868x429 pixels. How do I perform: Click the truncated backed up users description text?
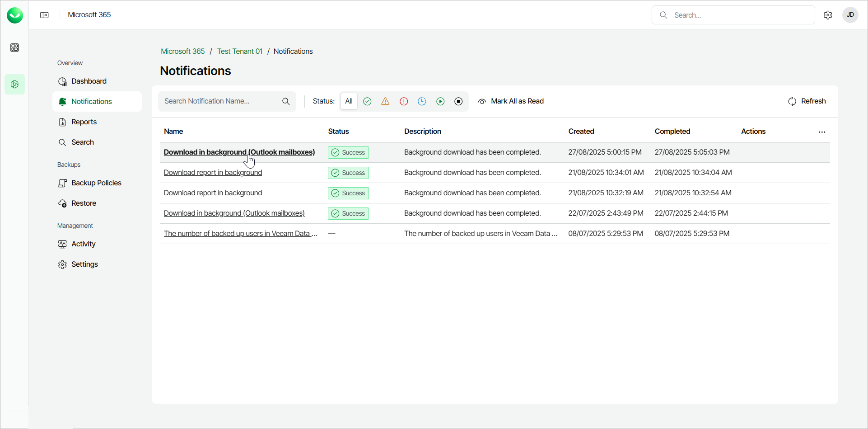point(481,234)
